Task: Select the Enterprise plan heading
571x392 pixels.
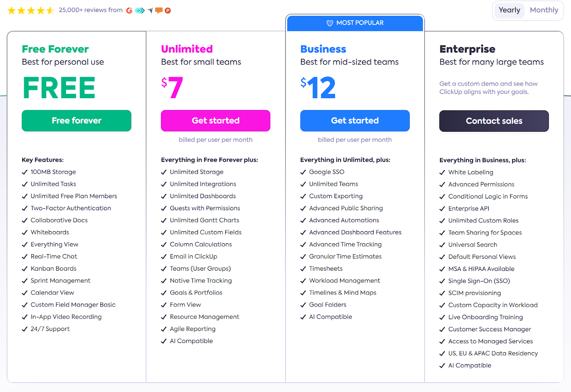Action: click(x=467, y=49)
